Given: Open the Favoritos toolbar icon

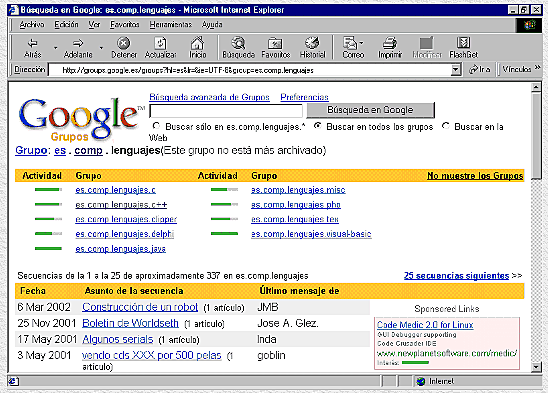Looking at the screenshot, I should (275, 43).
